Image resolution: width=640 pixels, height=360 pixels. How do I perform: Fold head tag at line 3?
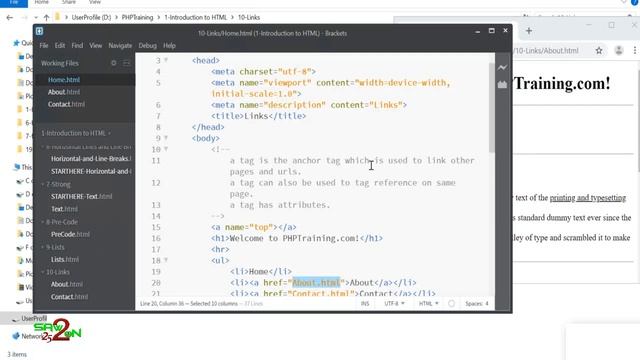(x=166, y=60)
